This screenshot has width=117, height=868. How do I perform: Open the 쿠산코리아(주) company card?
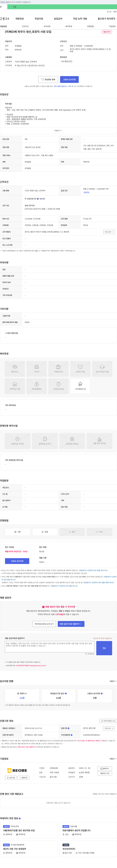(88, 849)
